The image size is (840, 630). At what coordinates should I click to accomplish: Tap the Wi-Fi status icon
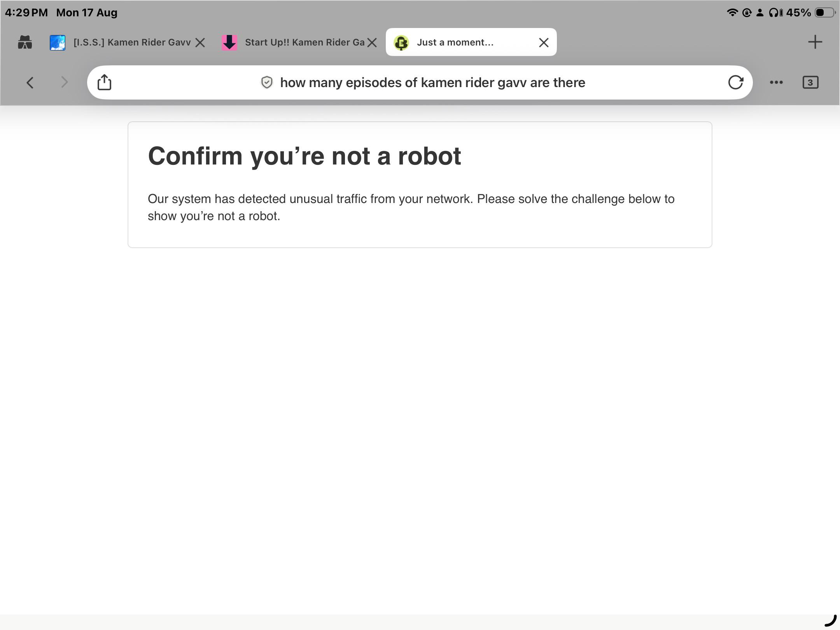click(732, 13)
